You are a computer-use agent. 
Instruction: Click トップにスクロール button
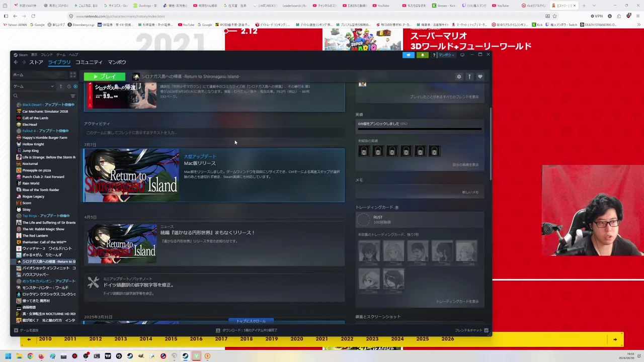[251, 321]
